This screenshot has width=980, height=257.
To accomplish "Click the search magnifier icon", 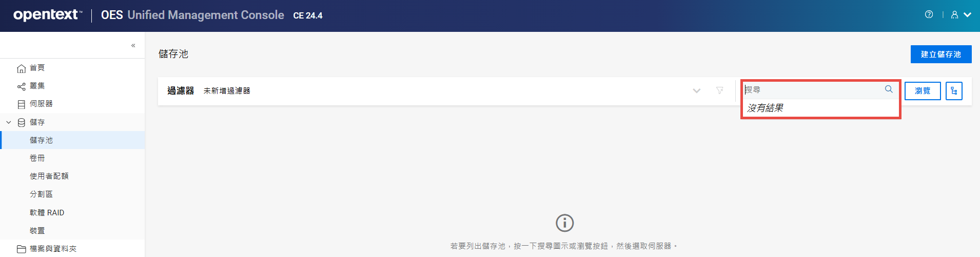I will 889,89.
